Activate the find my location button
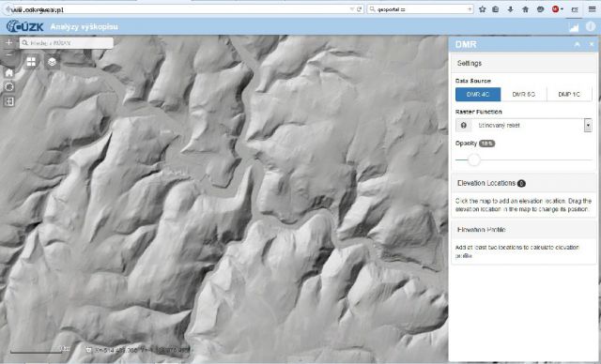This screenshot has width=601, height=364. [9, 87]
